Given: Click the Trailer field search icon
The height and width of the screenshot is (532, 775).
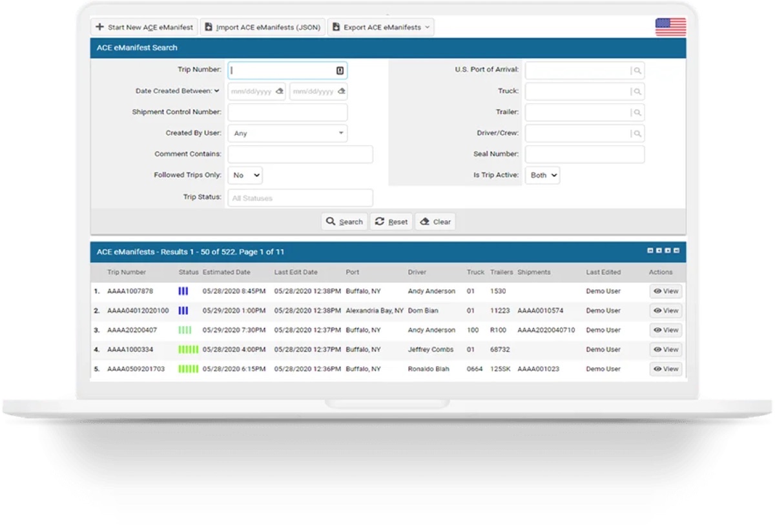Looking at the screenshot, I should tap(637, 112).
